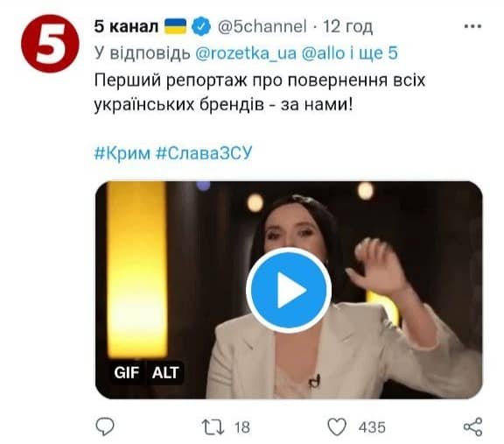Click the '5 канал' display name
This screenshot has width=504, height=444.
click(x=126, y=26)
